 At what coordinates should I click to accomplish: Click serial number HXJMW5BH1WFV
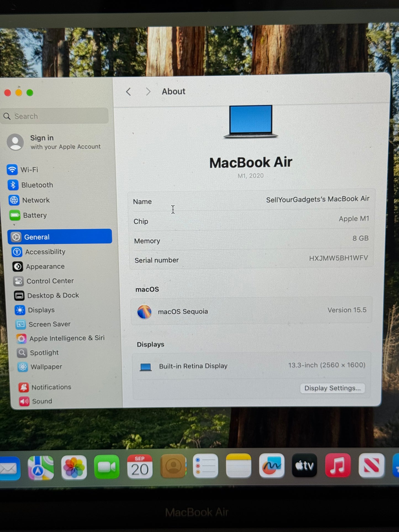[338, 258]
